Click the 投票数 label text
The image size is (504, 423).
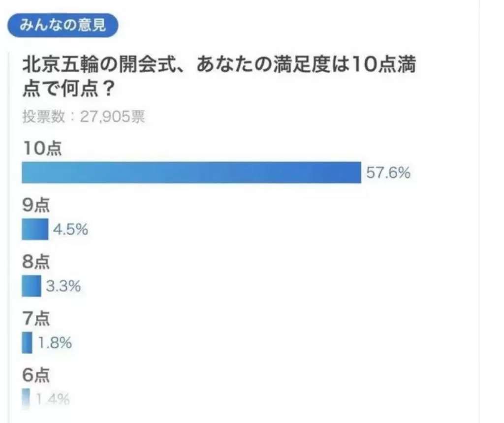point(44,116)
